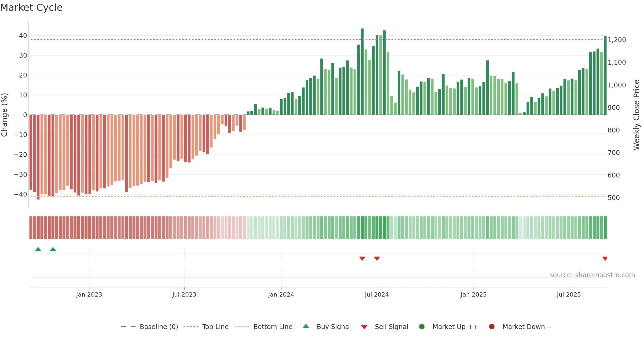Click the 1,100 price axis label

617,62
